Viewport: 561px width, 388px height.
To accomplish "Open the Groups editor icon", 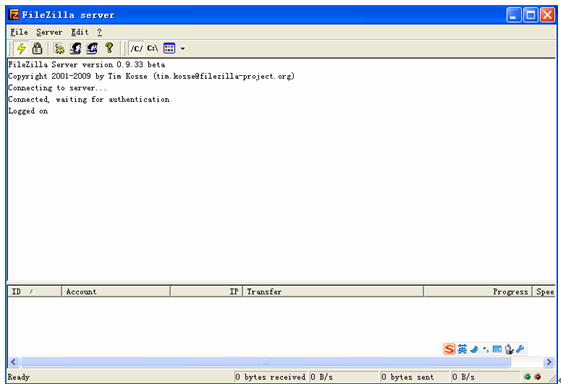I will [92, 48].
